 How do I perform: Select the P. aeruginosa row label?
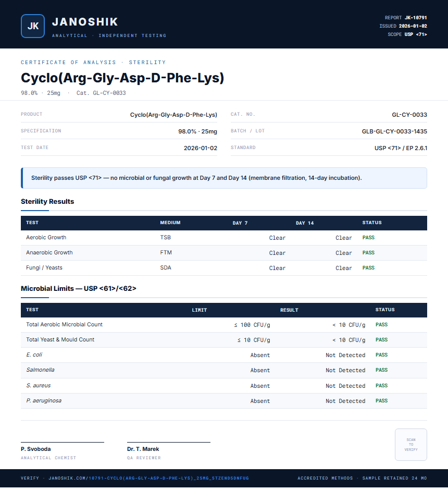[44, 400]
